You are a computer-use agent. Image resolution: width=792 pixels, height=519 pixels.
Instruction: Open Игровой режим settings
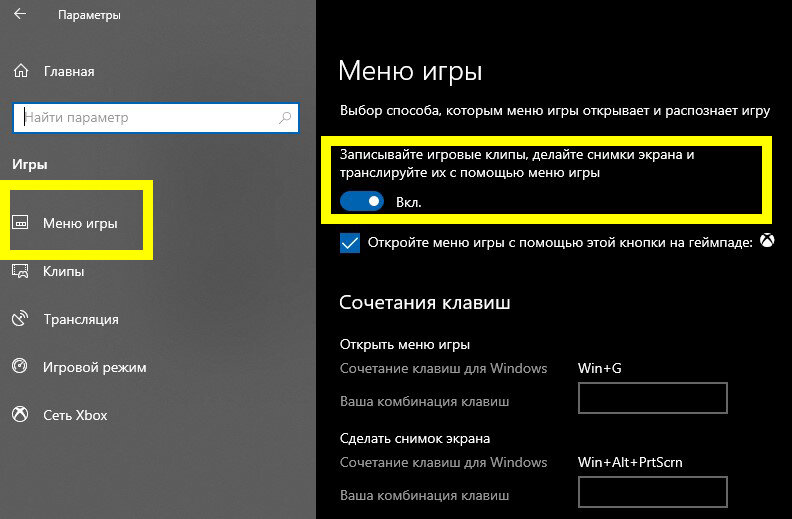pos(94,367)
